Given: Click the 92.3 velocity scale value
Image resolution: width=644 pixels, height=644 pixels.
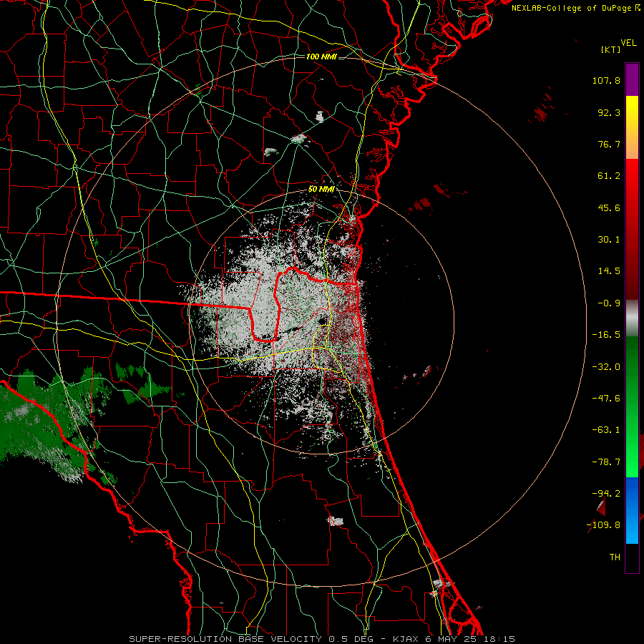Looking at the screenshot, I should pos(609,112).
